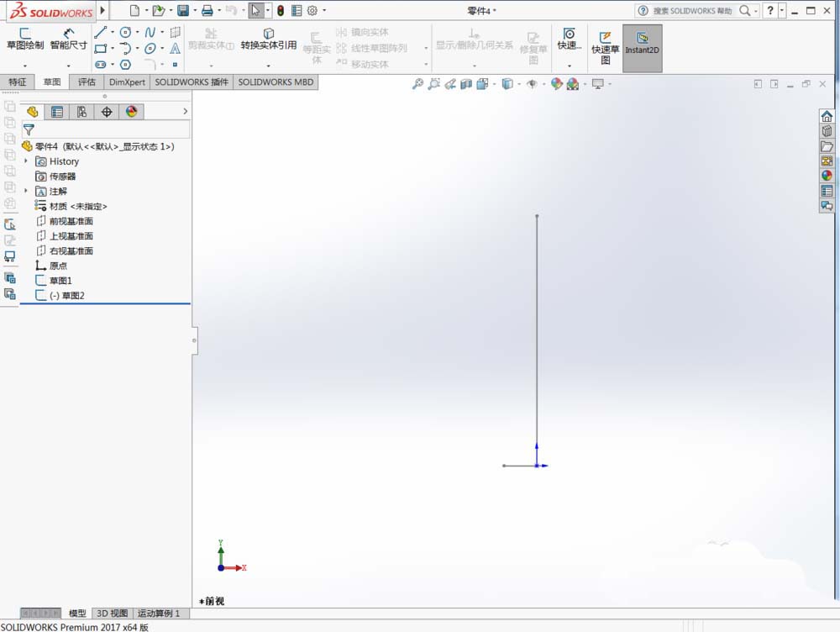Select the sketch Text tool (A icon)

coord(175,48)
